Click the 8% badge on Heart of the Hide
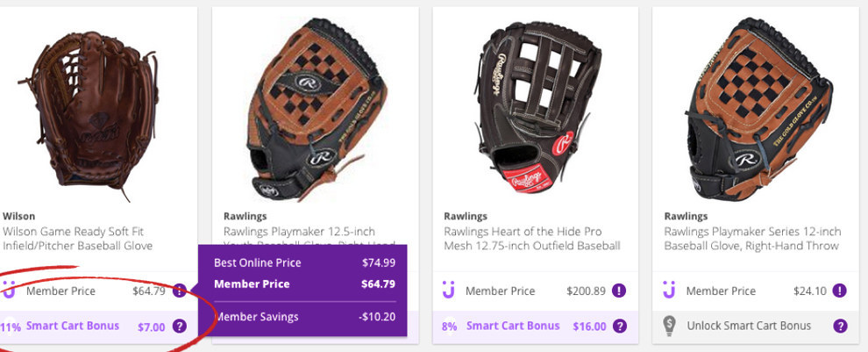The width and height of the screenshot is (868, 352). (450, 326)
